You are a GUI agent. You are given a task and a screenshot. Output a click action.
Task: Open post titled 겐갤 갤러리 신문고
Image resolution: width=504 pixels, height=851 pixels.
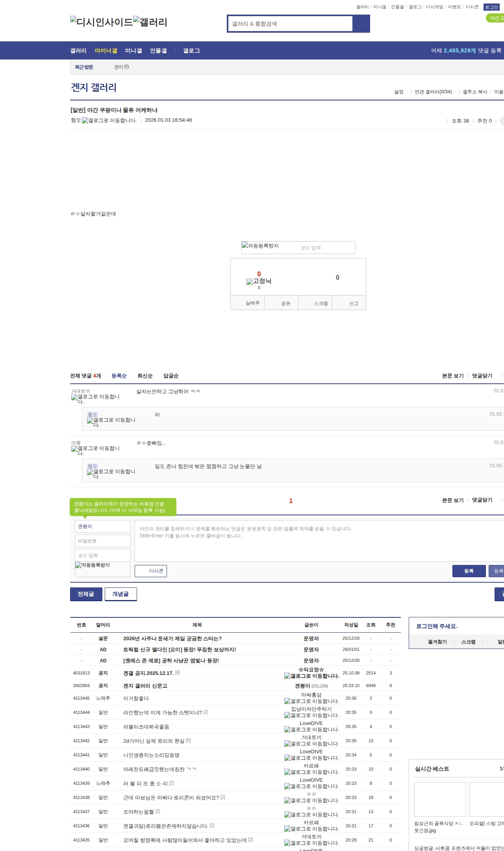pyautogui.click(x=145, y=686)
